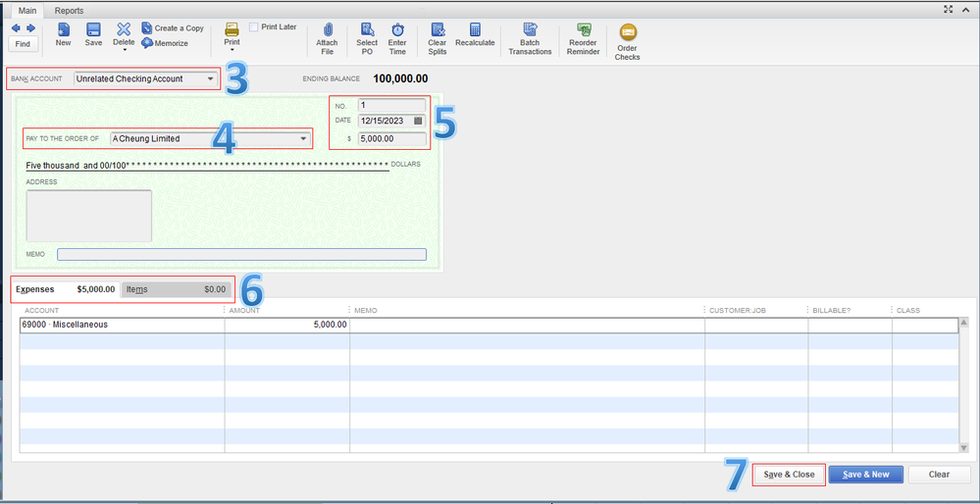This screenshot has height=504, width=980.
Task: Click the Ending Balance 100,000.00 value
Action: 400,78
